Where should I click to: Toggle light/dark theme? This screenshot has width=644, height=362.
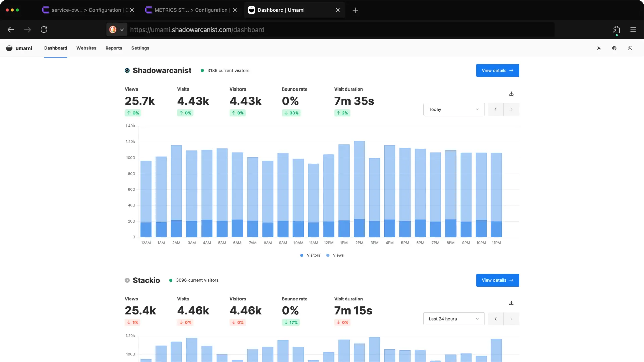point(599,48)
